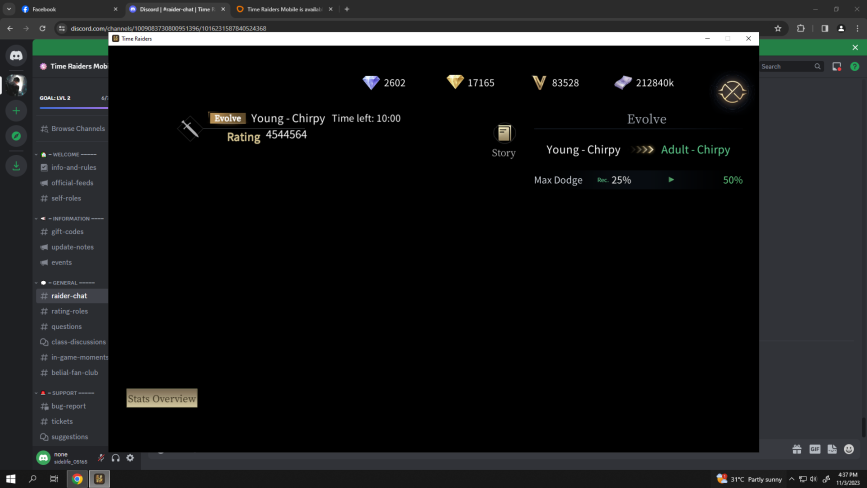Image resolution: width=867 pixels, height=488 pixels.
Task: Click the gold V currency icon
Action: 540,82
